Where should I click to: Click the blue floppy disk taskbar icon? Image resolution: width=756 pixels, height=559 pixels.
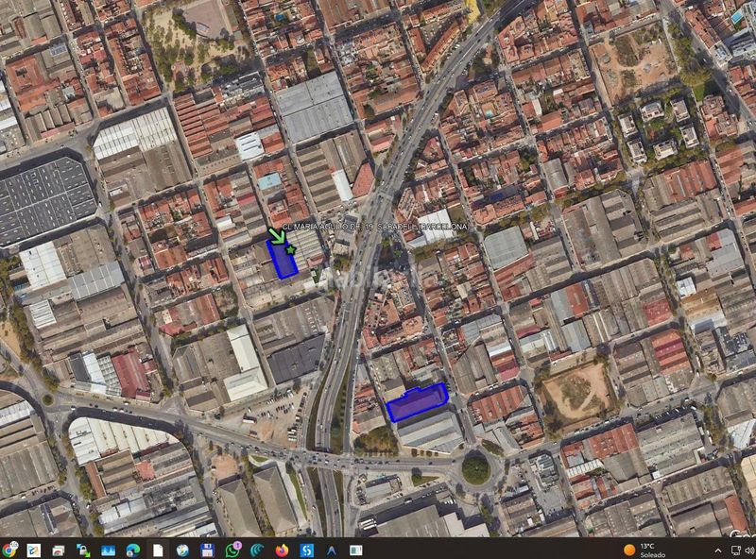point(207,550)
